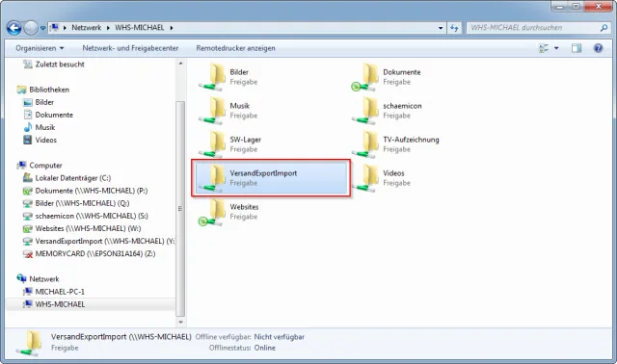Select the SW-Lager shared folder icon
Image resolution: width=617 pixels, height=364 pixels.
(x=212, y=143)
